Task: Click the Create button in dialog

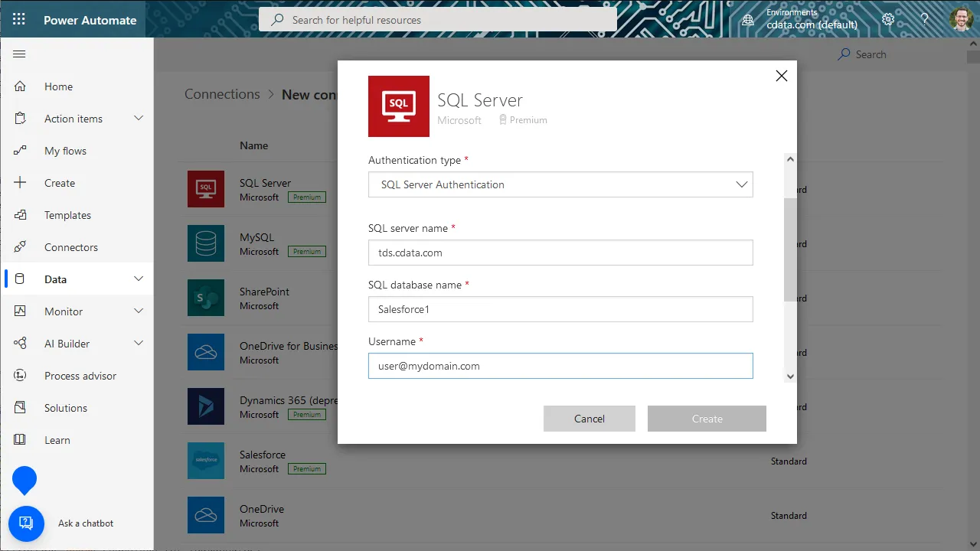Action: (x=707, y=419)
